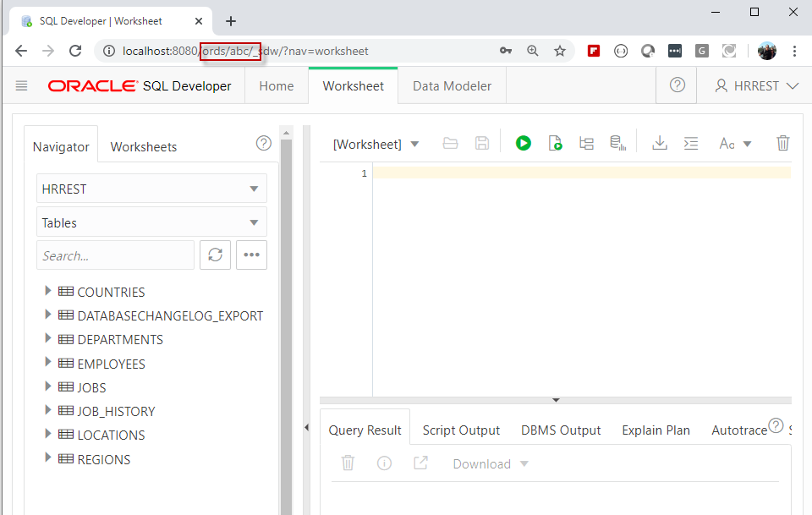Collapse the editor pane using divider arrow
This screenshot has width=812, height=515.
coord(556,400)
